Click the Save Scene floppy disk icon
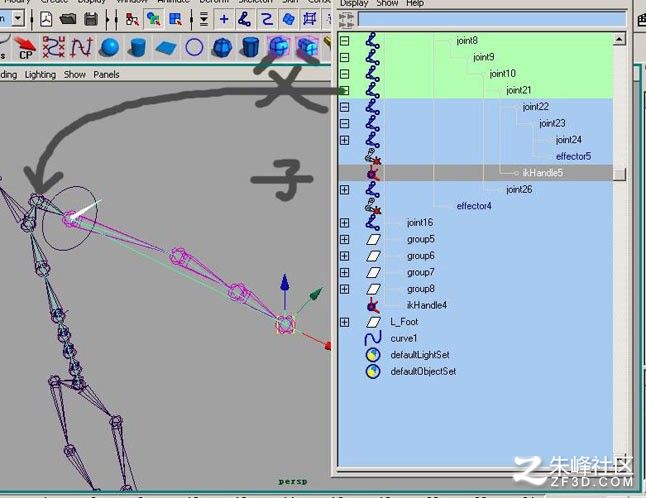Screen dimensions: 646x498 coord(91,19)
